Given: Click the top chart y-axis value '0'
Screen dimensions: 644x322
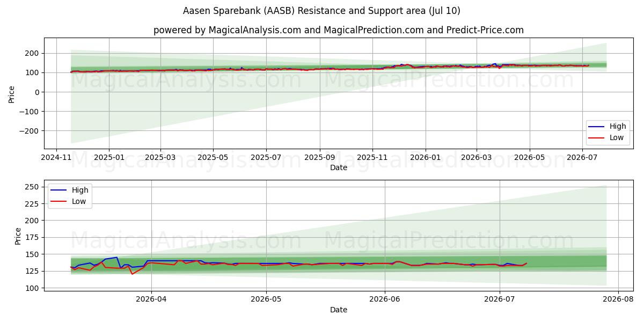Looking at the screenshot, I should click(x=36, y=92).
